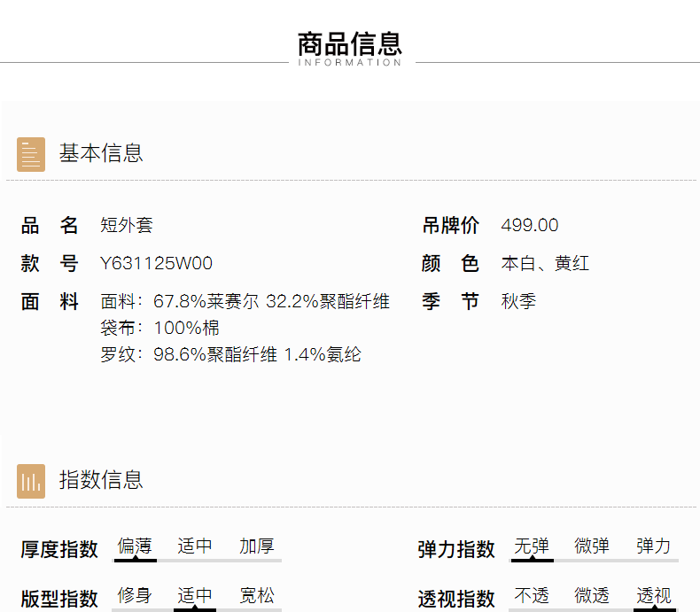Click the 指数信息 section heading
Viewport: 700px width, 612px height.
(101, 480)
